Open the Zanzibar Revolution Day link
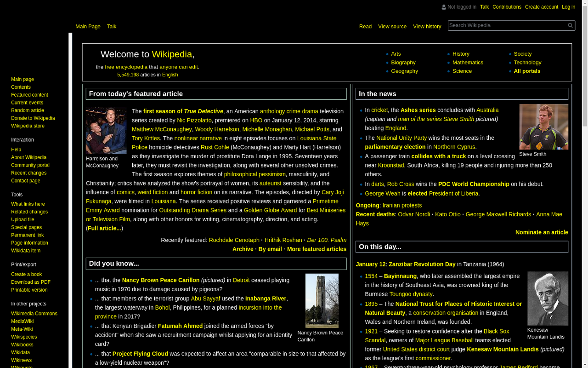588x368 pixels. 422,264
